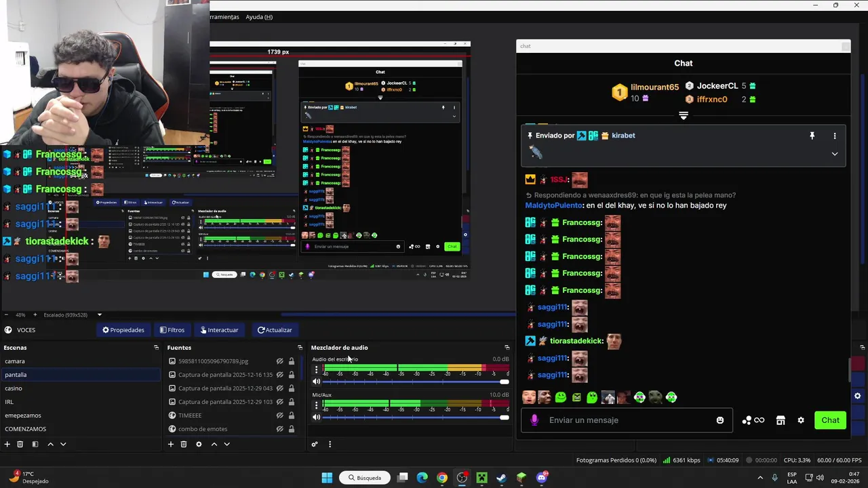Select the casino scene

pyautogui.click(x=80, y=388)
